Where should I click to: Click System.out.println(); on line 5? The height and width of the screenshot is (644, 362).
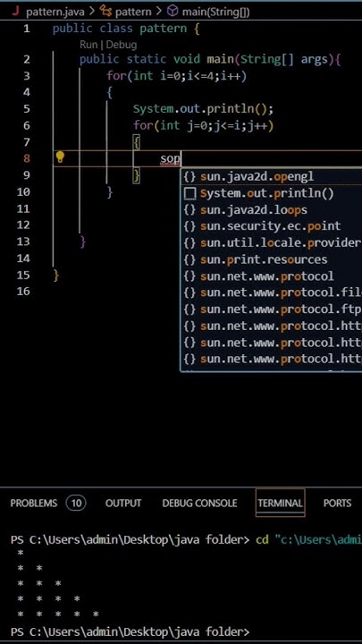203,109
